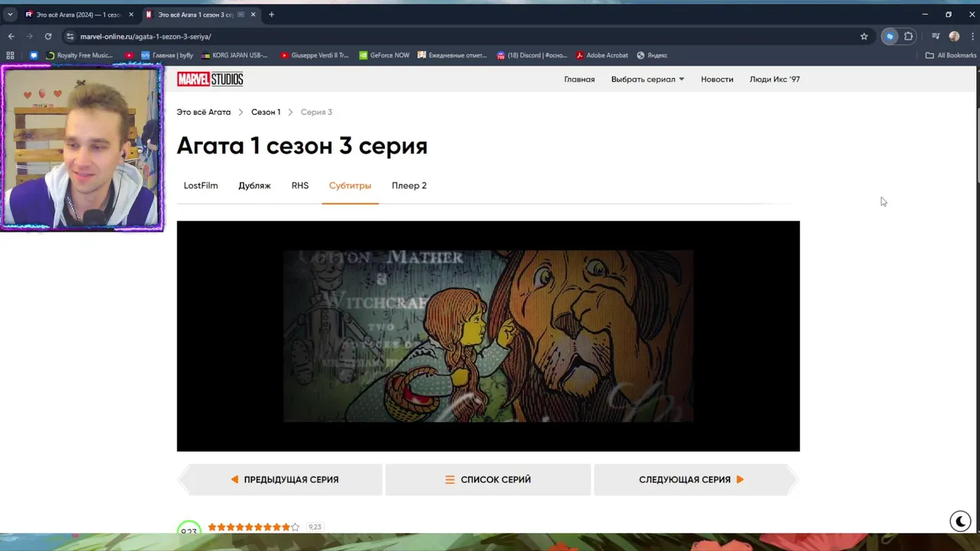Open the Royalty Free Music bookmark
Viewport: 980px width, 551px height.
pos(79,55)
